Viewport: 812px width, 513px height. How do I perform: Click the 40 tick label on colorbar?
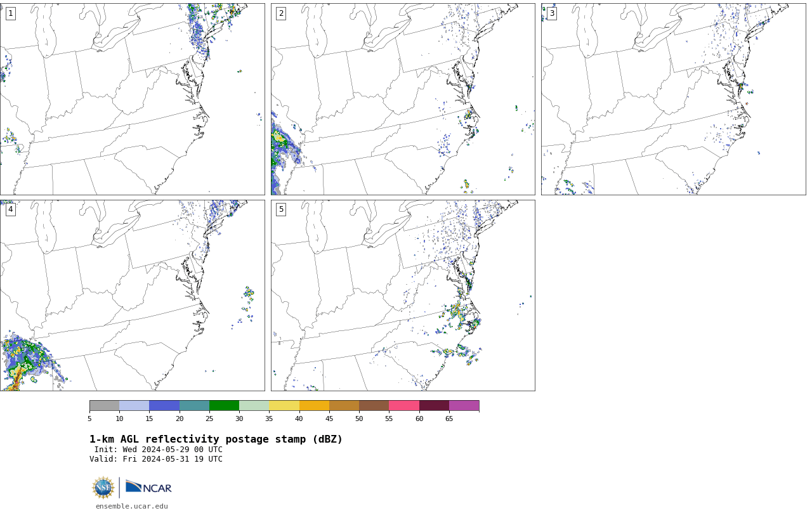point(299,419)
